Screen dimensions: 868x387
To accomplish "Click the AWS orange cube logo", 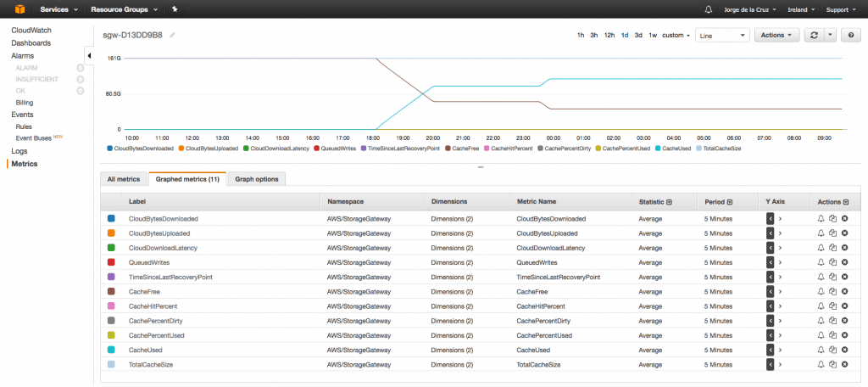I will (20, 8).
